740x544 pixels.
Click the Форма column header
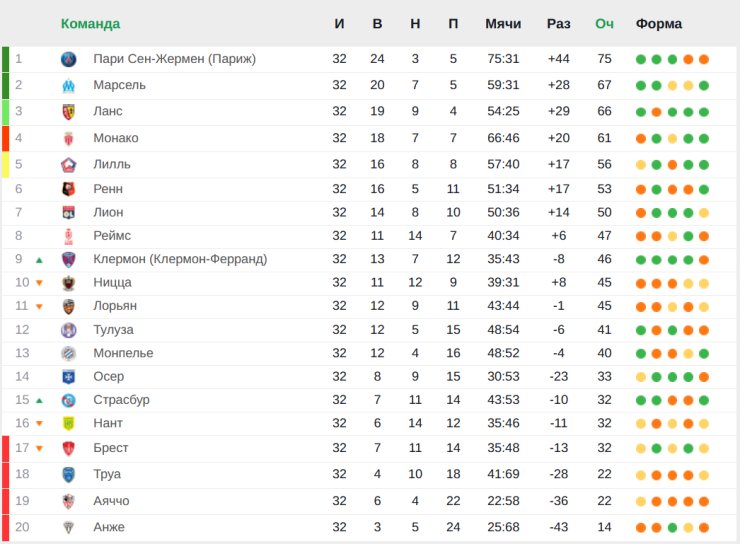tap(659, 24)
